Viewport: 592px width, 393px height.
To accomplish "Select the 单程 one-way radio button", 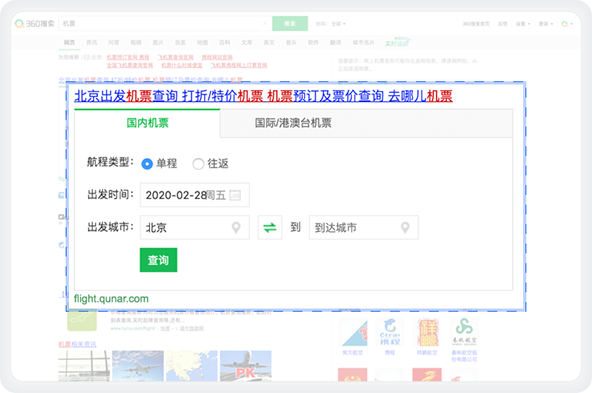I will (x=147, y=164).
